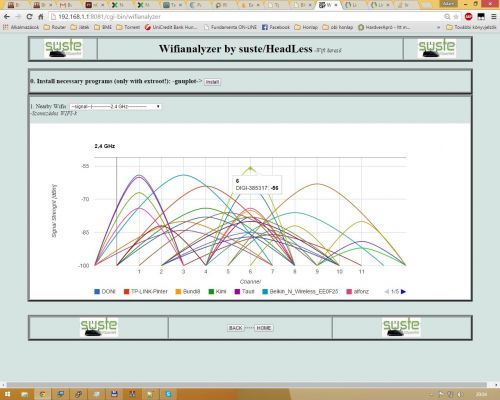The height and width of the screenshot is (400, 500).
Task: Click the red extension icon in toolbar
Action: click(x=468, y=16)
